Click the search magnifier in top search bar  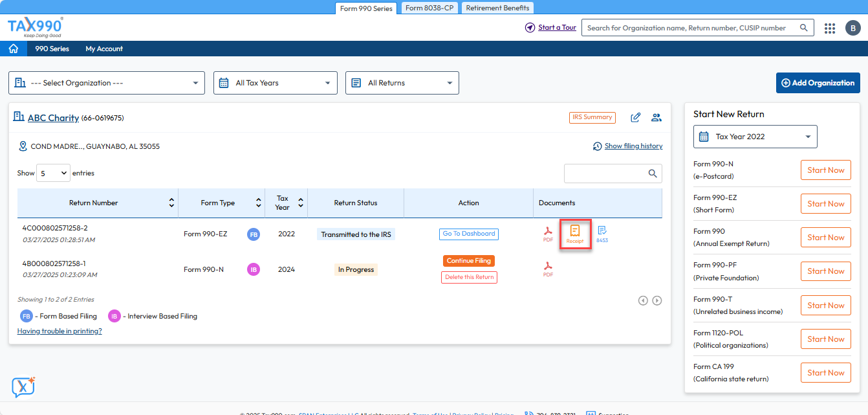(x=804, y=28)
